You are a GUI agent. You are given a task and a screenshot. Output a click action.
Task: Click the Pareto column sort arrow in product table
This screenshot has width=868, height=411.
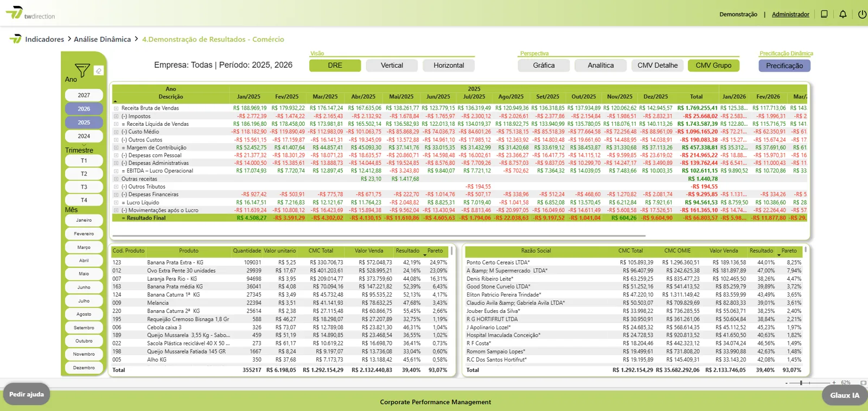pyautogui.click(x=425, y=255)
